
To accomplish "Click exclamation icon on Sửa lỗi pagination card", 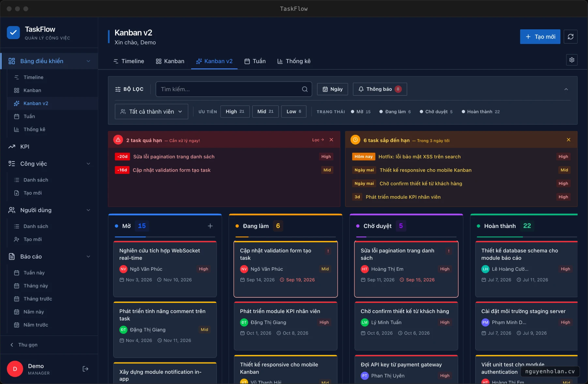I will 449,251.
